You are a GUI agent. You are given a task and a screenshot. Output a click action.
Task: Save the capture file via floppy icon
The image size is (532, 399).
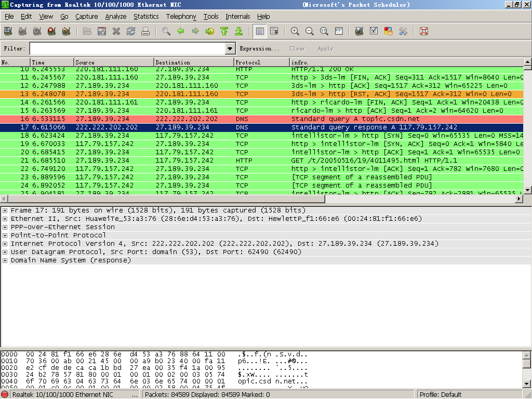click(x=102, y=31)
